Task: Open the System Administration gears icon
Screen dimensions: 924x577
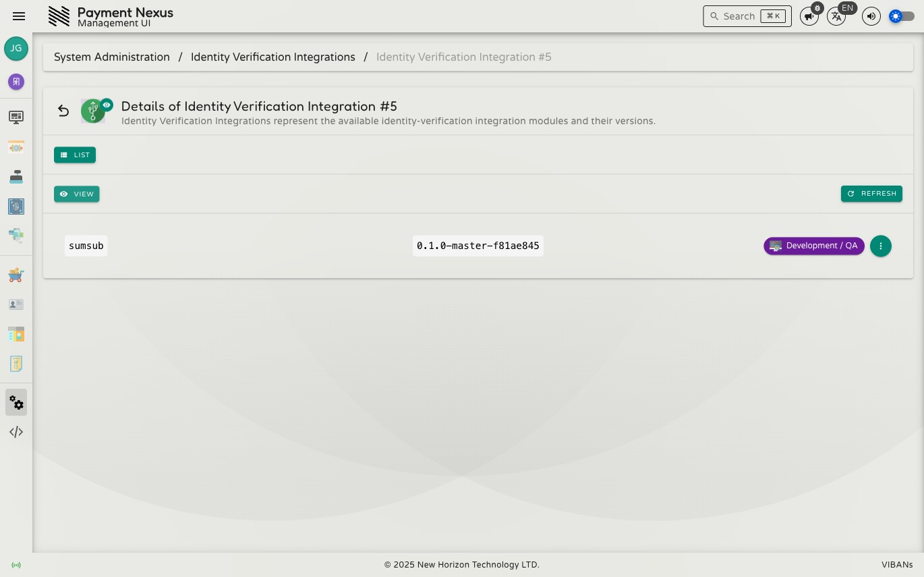Action: click(16, 403)
